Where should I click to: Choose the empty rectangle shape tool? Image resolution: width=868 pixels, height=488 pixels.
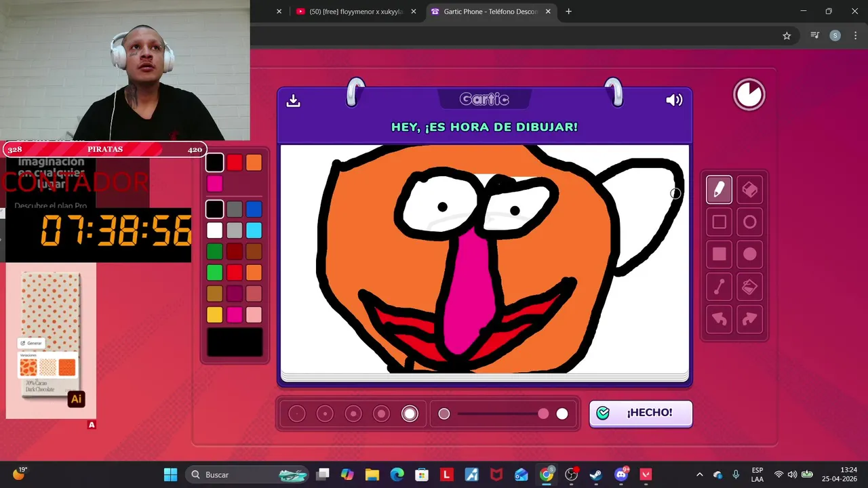[x=719, y=222]
